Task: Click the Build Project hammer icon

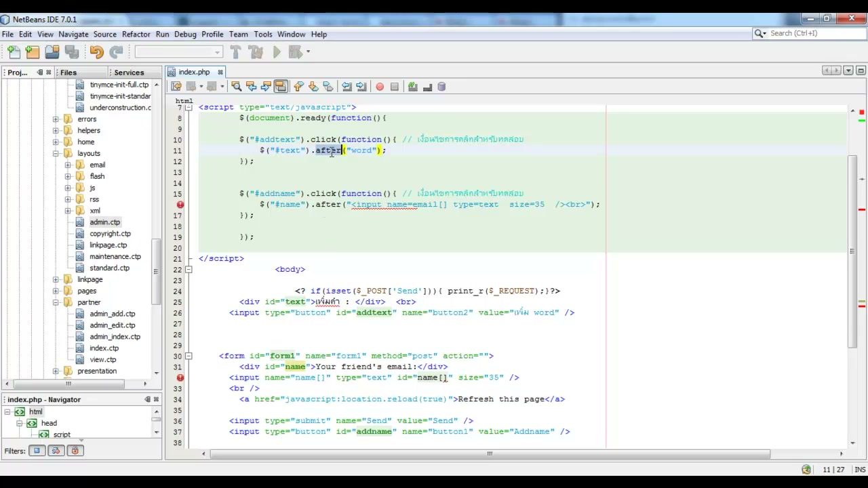Action: click(235, 52)
